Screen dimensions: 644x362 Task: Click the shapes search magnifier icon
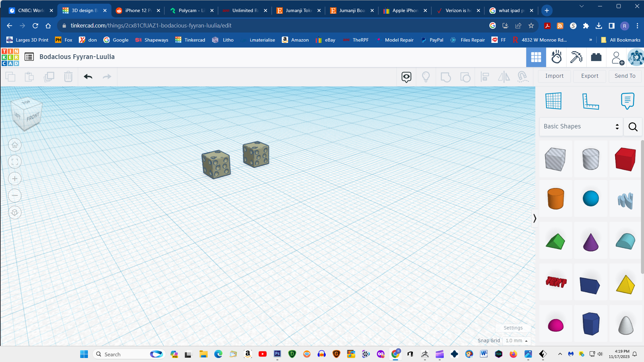[x=633, y=127]
